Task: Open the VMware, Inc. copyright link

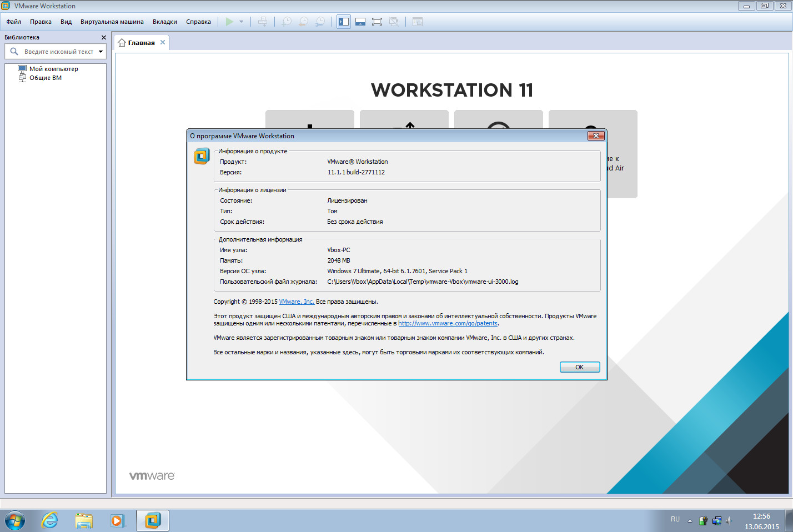Action: coord(297,302)
